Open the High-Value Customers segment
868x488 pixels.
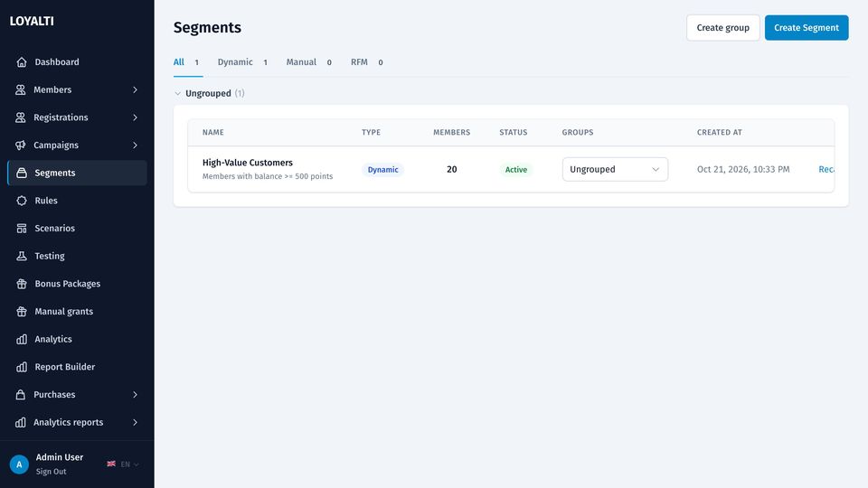tap(248, 163)
